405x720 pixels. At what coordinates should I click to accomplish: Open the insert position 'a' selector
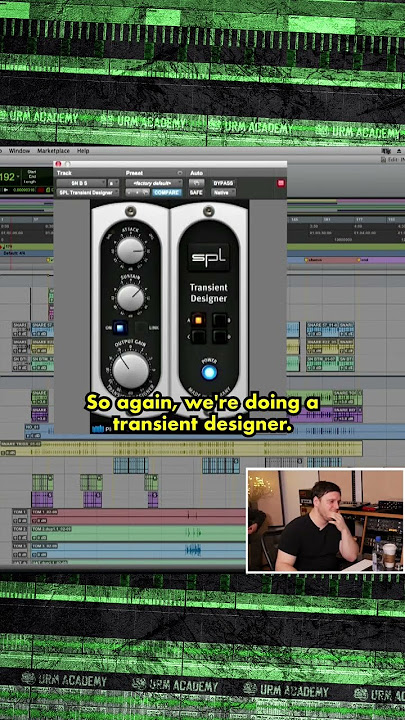tap(113, 183)
